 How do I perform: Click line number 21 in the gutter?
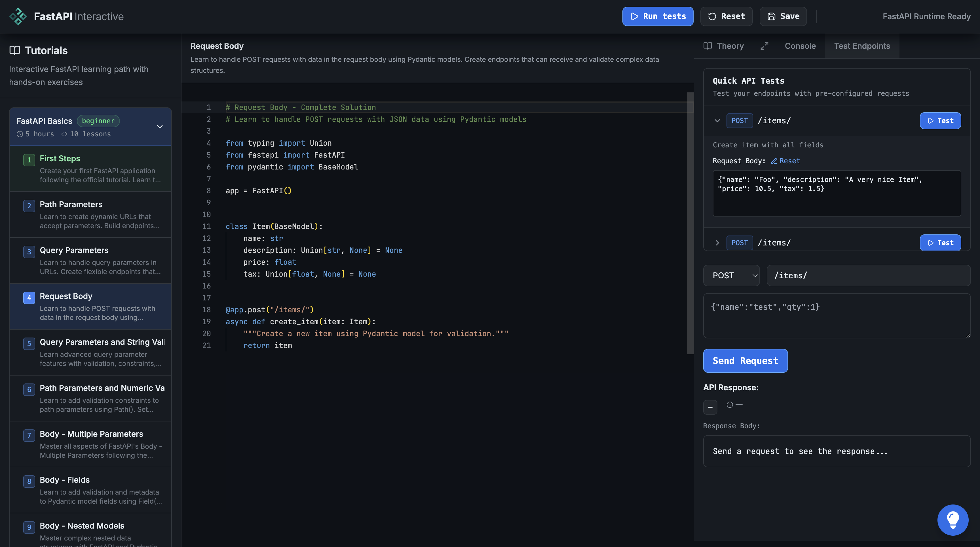206,345
